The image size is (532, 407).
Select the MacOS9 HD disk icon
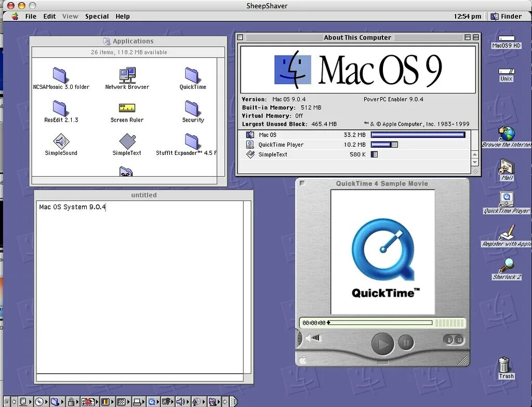[506, 38]
